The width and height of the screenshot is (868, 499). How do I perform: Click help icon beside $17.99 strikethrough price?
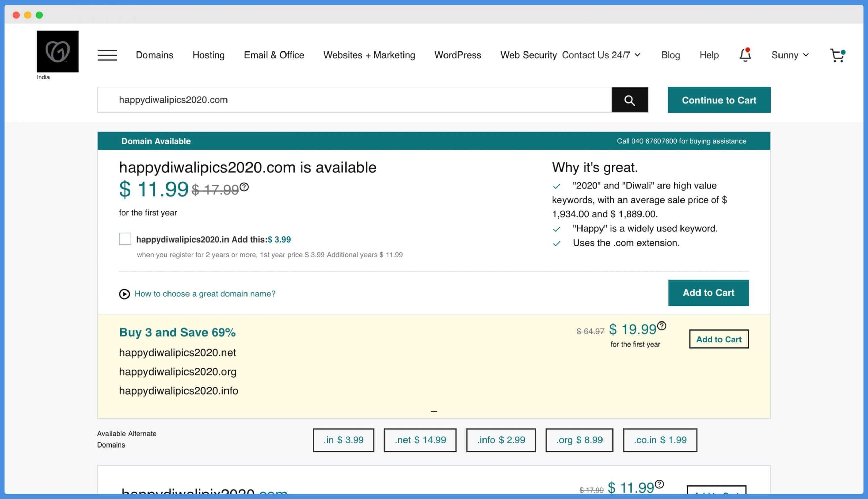click(244, 187)
